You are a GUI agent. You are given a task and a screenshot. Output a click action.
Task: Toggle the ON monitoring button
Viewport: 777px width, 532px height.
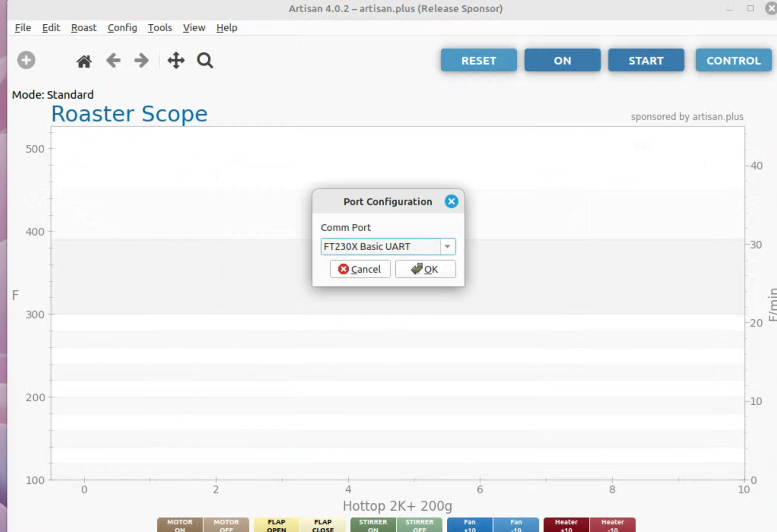coord(562,60)
